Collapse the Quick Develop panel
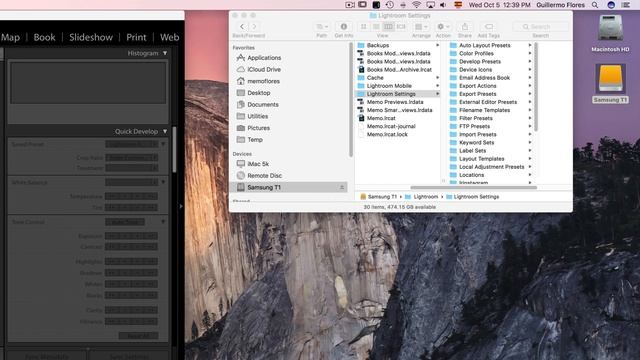Screen dimensions: 640x360 coord(165,131)
